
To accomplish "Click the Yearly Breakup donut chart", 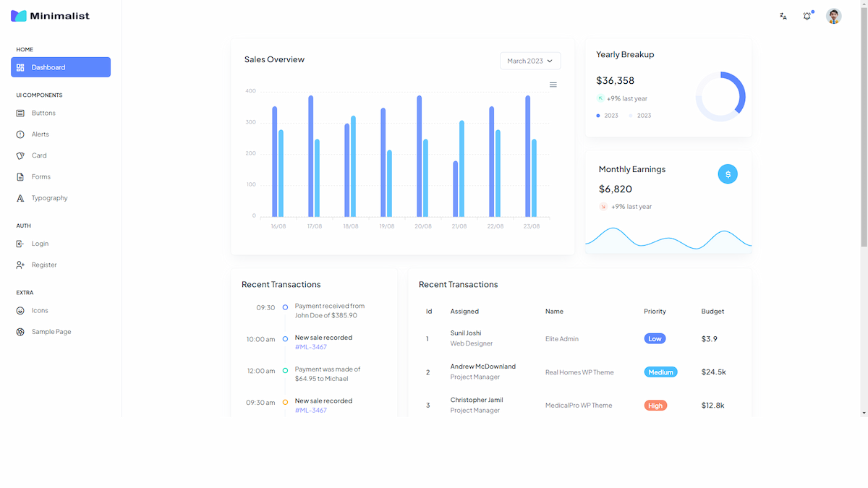I will point(720,97).
